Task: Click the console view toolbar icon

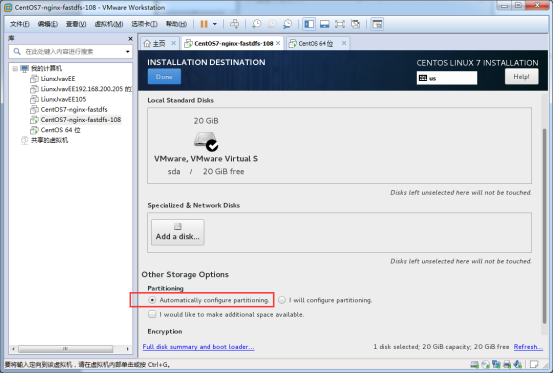Action: tap(377, 24)
